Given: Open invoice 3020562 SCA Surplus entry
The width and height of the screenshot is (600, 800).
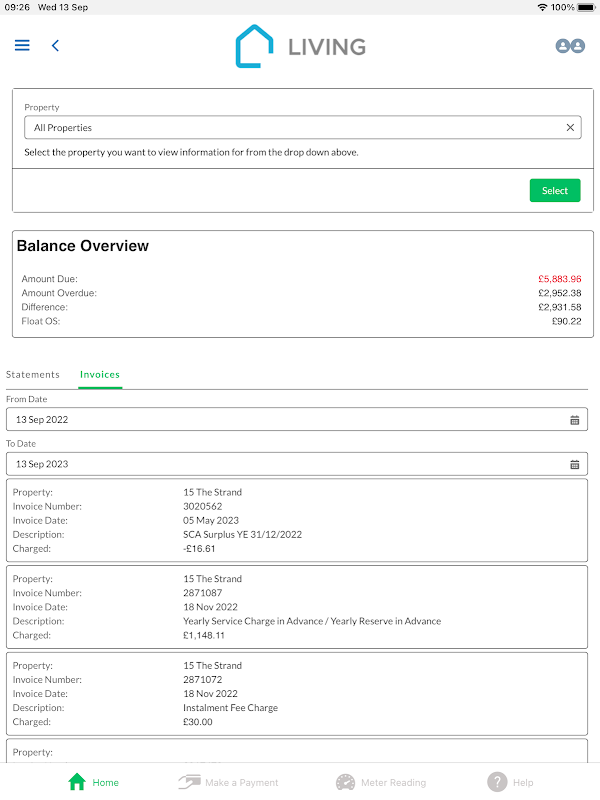Looking at the screenshot, I should click(296, 520).
